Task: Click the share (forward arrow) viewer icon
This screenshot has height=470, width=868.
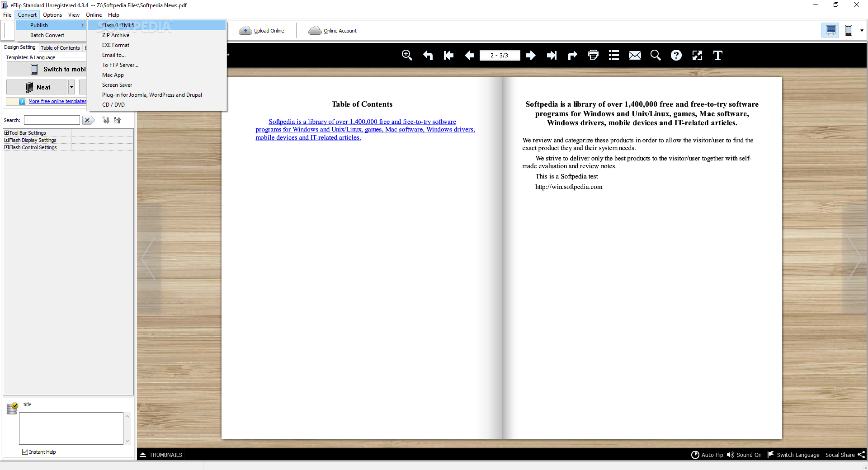Action: pyautogui.click(x=572, y=55)
